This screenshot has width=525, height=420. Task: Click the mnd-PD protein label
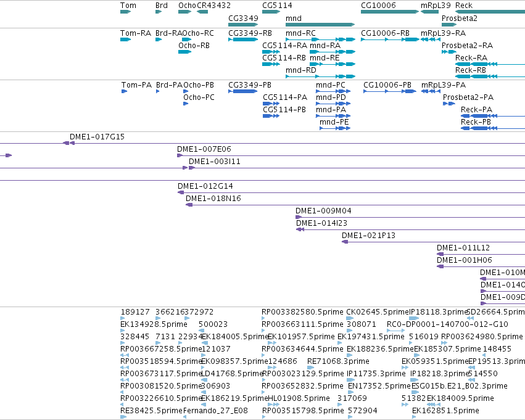pyautogui.click(x=331, y=97)
